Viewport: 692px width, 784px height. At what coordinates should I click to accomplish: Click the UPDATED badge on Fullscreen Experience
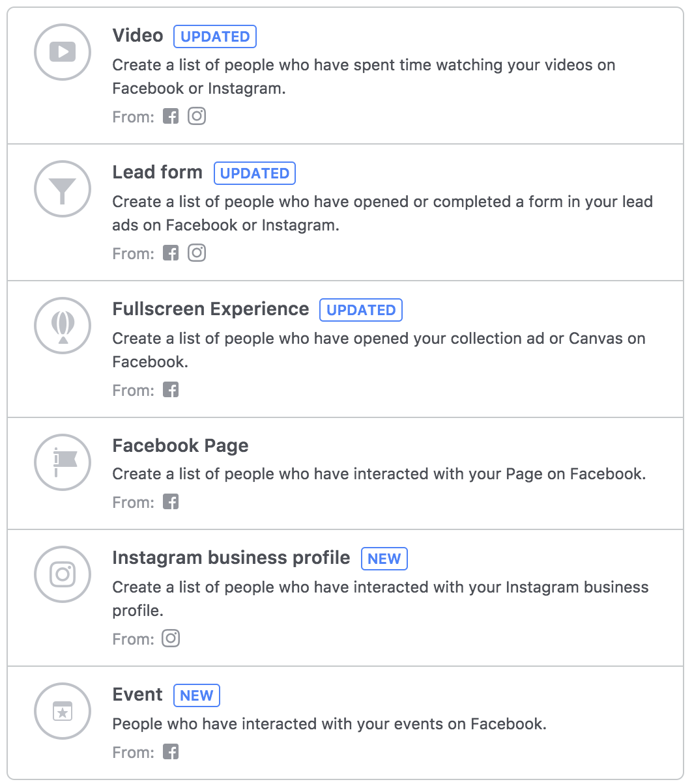click(x=360, y=310)
